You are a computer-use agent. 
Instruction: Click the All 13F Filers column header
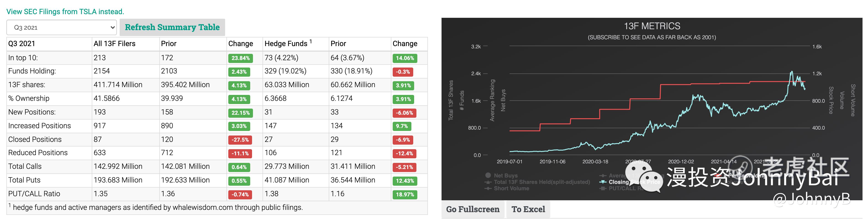[x=115, y=44]
